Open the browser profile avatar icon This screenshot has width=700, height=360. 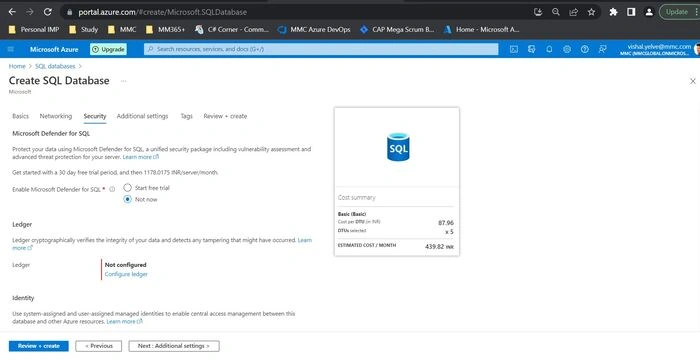coord(649,12)
